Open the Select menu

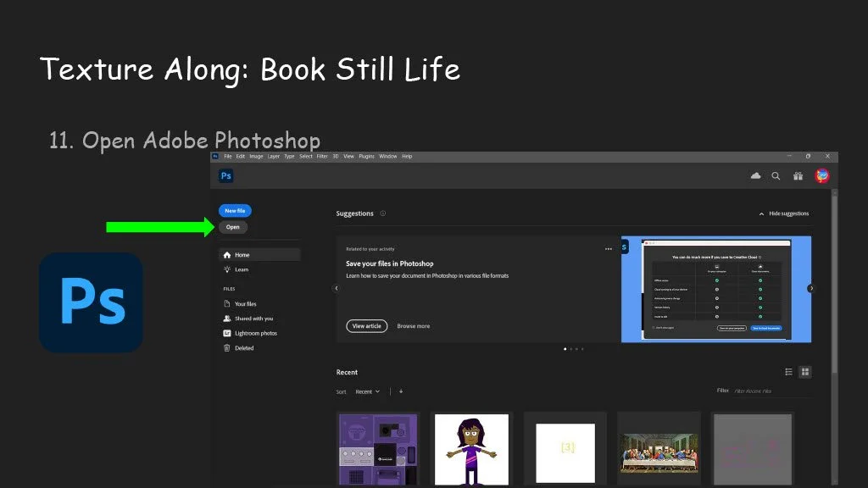pyautogui.click(x=306, y=157)
